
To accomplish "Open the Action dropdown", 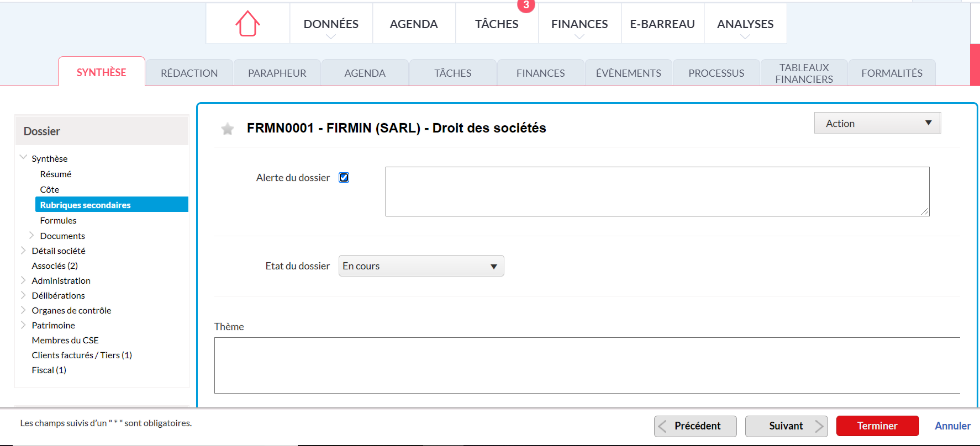I will coord(877,123).
